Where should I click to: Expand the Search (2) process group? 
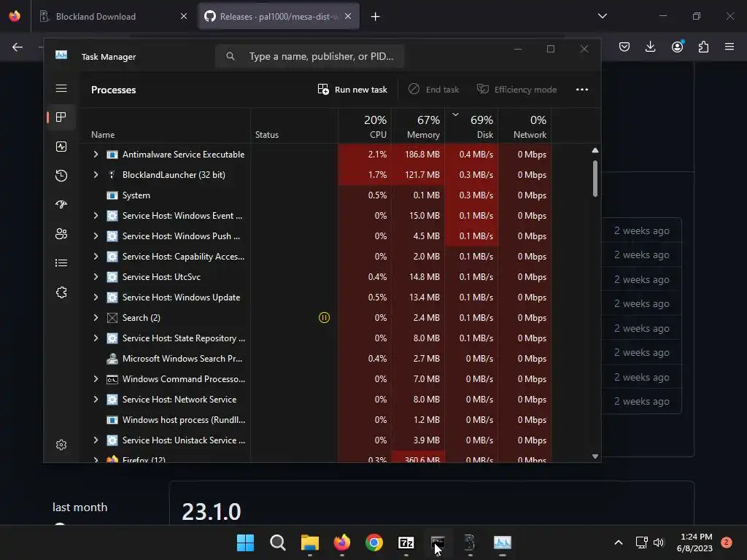point(96,318)
